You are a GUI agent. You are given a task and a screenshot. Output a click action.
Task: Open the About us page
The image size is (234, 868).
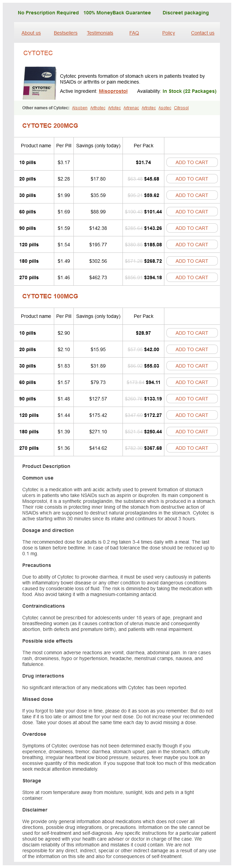(x=31, y=33)
